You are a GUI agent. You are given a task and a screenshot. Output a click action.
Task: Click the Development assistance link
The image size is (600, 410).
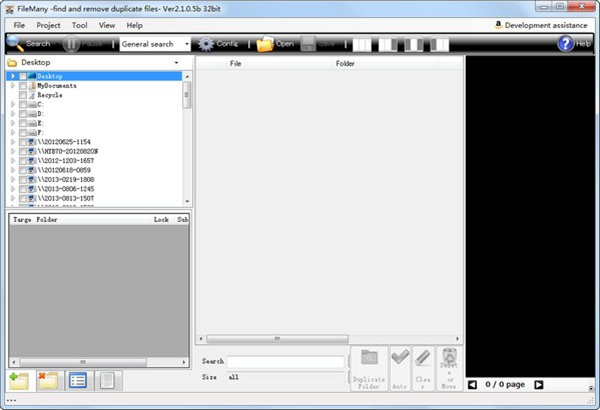[543, 24]
